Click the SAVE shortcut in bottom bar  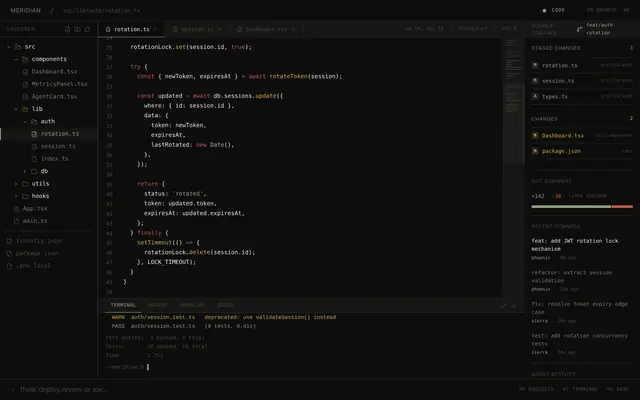tap(618, 389)
